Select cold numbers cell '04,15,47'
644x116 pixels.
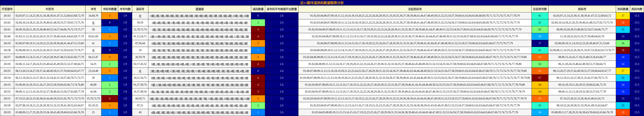pyautogui.click(x=93, y=57)
